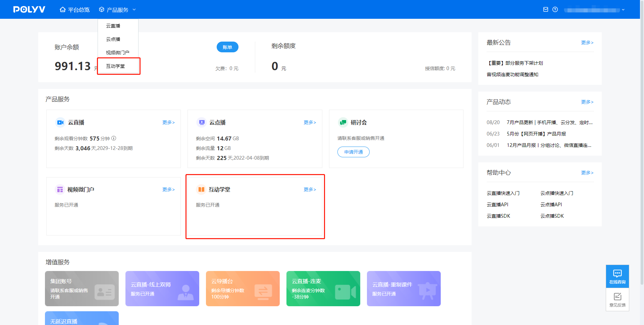Open 更多 in the 云直播 card
The height and width of the screenshot is (325, 644).
coord(168,122)
